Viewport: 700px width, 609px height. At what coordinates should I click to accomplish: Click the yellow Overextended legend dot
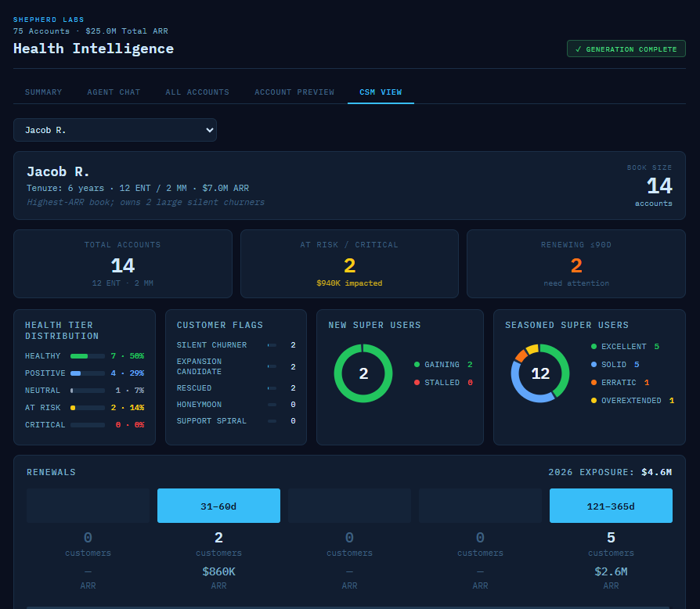pos(594,401)
